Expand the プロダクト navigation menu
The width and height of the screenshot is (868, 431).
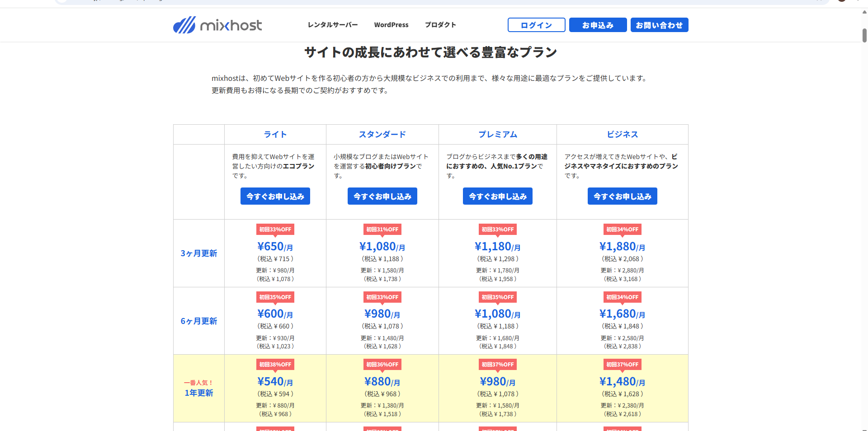[440, 25]
